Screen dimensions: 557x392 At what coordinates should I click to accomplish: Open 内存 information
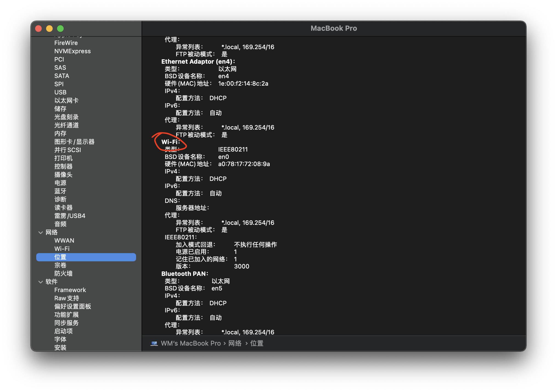coord(60,133)
